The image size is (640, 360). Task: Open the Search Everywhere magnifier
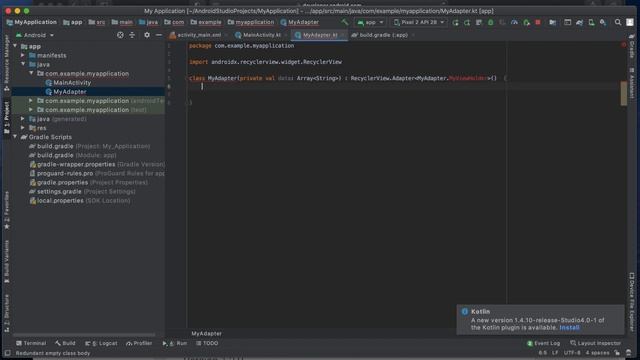(x=618, y=22)
